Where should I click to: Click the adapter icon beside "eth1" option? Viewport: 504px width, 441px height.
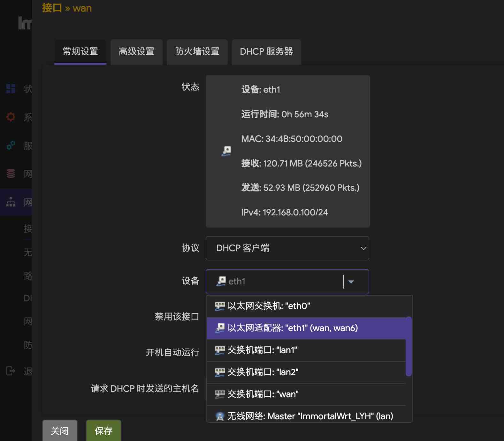pos(220,328)
